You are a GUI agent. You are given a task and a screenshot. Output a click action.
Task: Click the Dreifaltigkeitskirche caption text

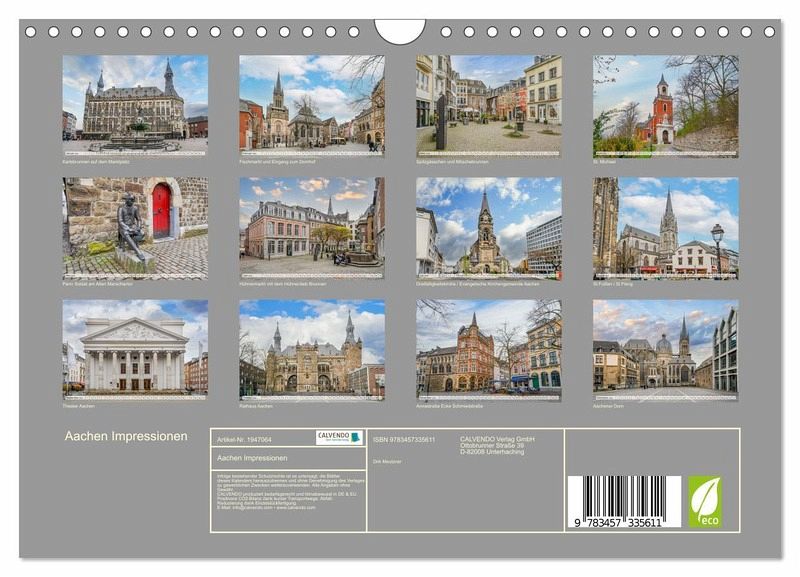[x=478, y=284]
